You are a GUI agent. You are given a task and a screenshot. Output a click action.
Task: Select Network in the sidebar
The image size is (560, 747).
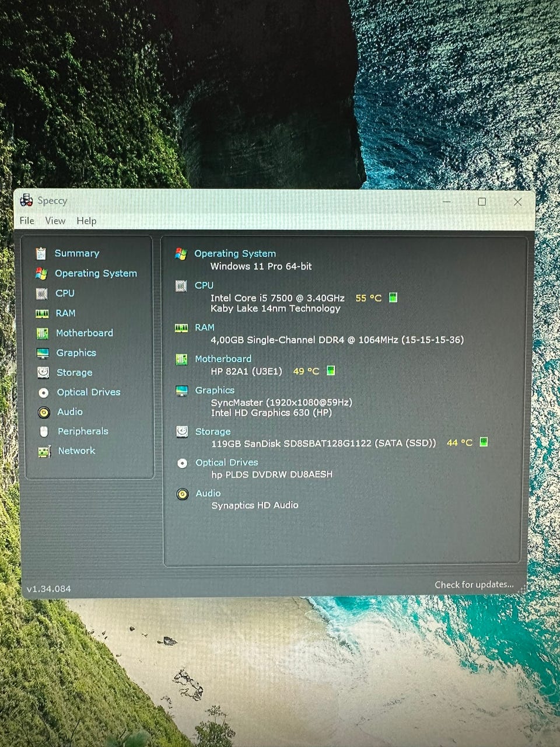(x=76, y=451)
